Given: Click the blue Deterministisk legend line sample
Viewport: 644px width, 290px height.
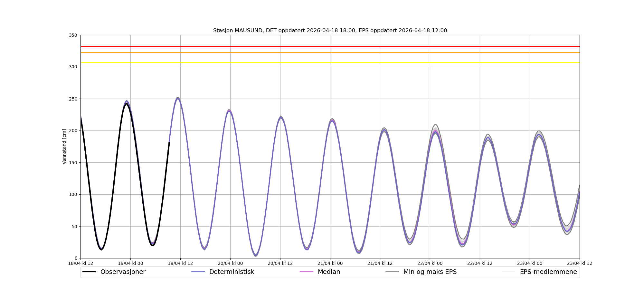Looking at the screenshot, I should coord(198,272).
